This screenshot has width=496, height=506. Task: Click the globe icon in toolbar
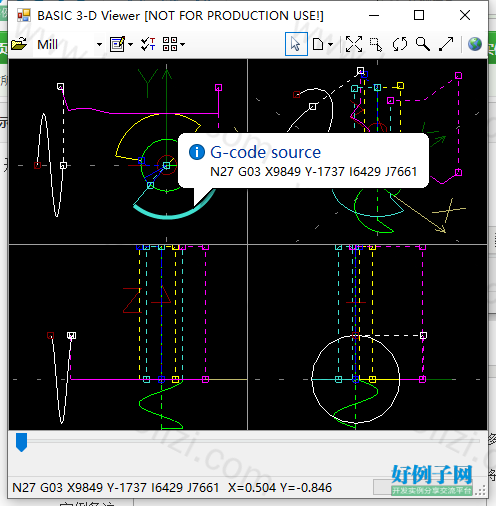pyautogui.click(x=475, y=44)
